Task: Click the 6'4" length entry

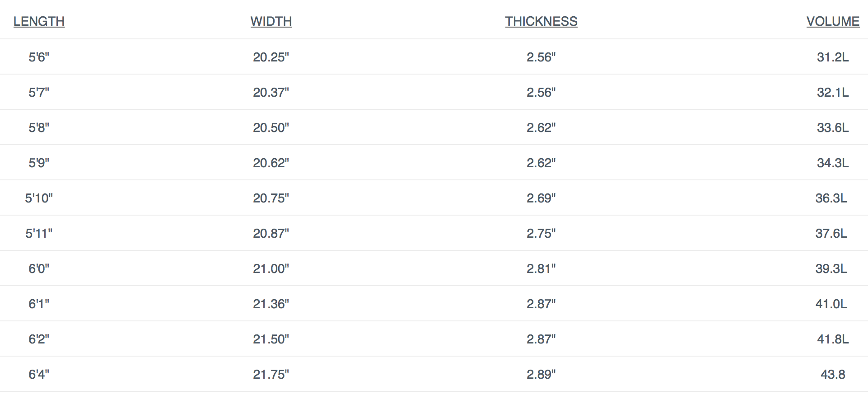Action: click(x=39, y=374)
